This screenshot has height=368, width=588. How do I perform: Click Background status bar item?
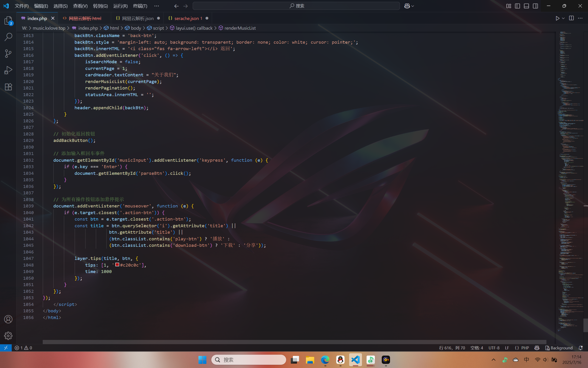click(x=559, y=348)
